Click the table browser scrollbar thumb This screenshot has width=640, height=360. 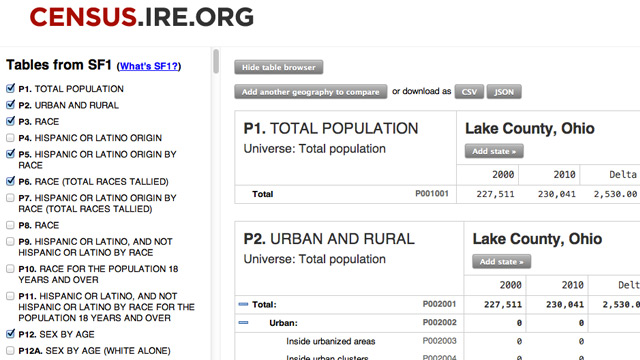[216, 61]
